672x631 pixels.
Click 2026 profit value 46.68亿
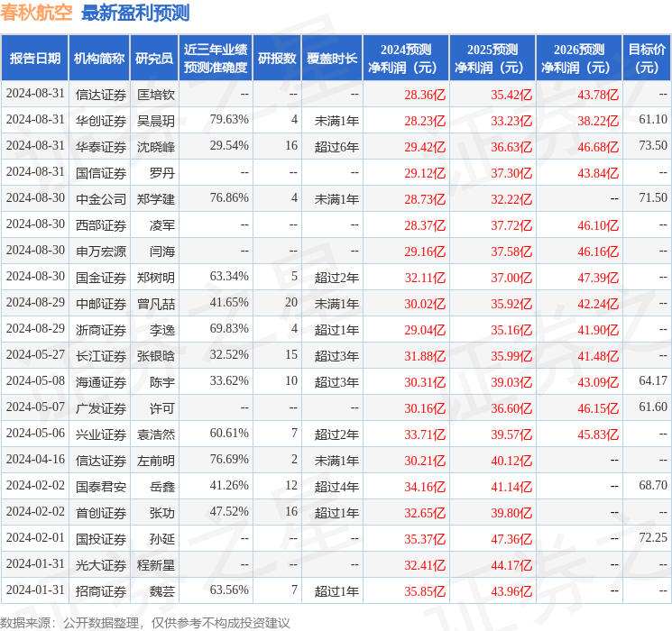598,147
